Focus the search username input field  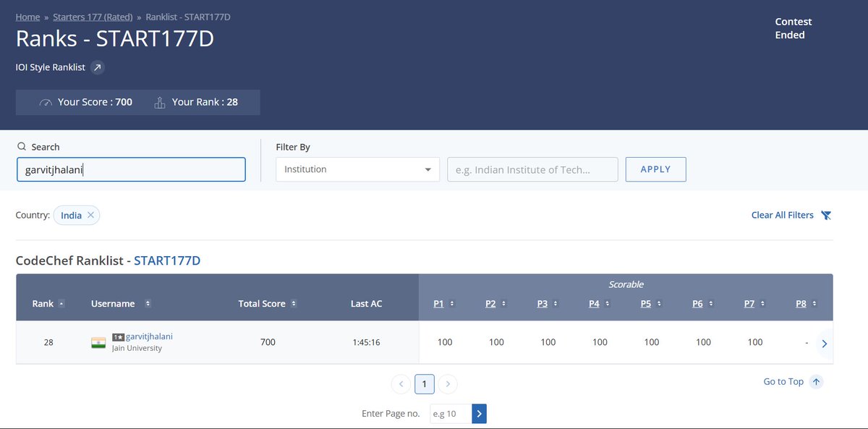(x=131, y=170)
